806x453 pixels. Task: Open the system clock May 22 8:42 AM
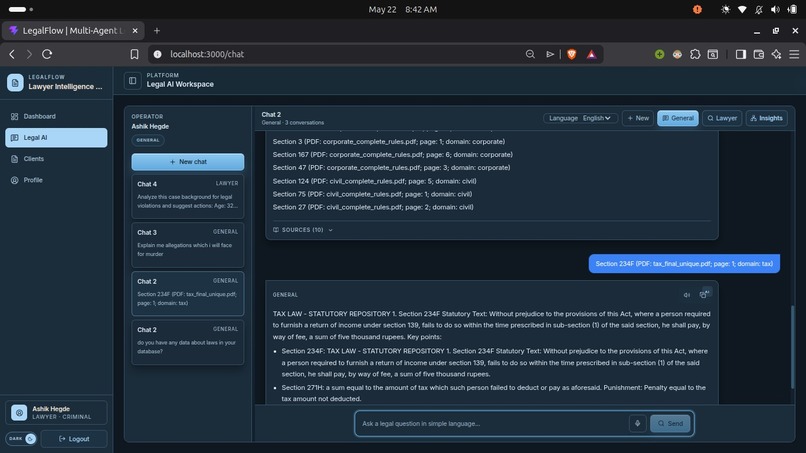tap(402, 9)
